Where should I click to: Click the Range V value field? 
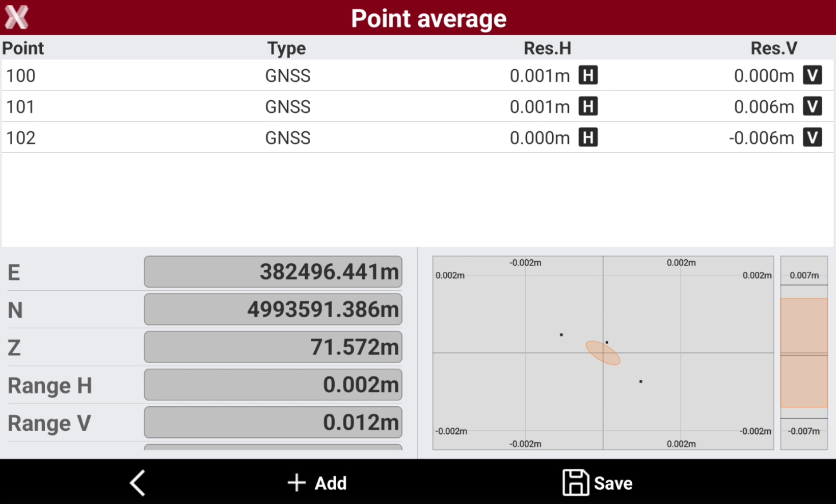(273, 423)
